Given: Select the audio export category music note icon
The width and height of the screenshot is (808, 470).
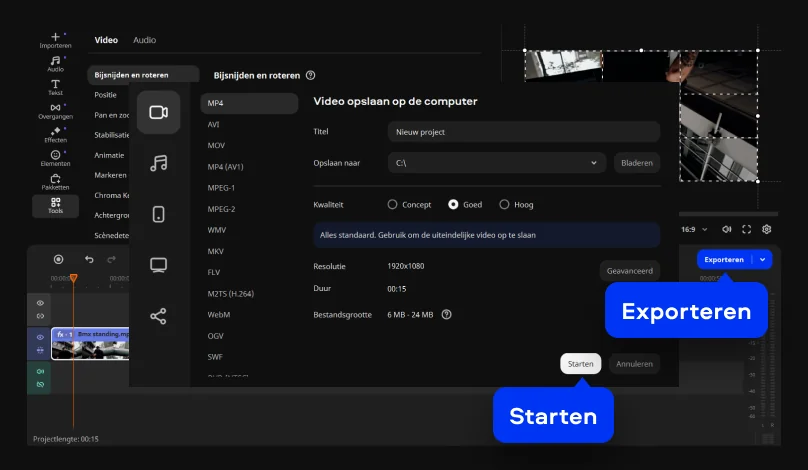Looking at the screenshot, I should coord(158,163).
